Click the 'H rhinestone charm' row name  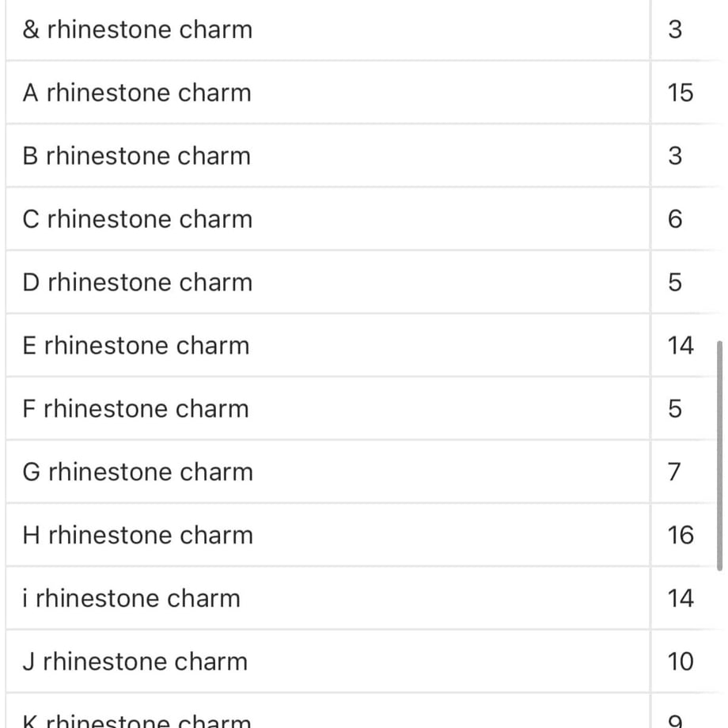[x=328, y=535]
